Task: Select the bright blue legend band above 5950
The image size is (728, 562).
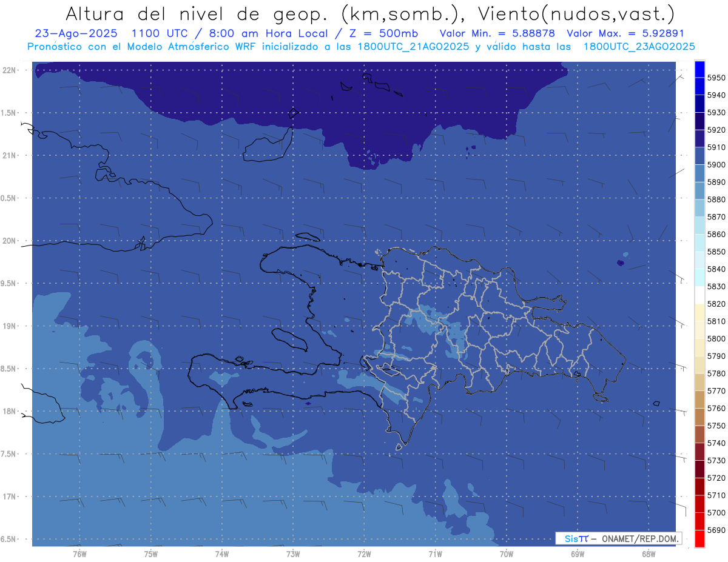Action: click(x=699, y=69)
